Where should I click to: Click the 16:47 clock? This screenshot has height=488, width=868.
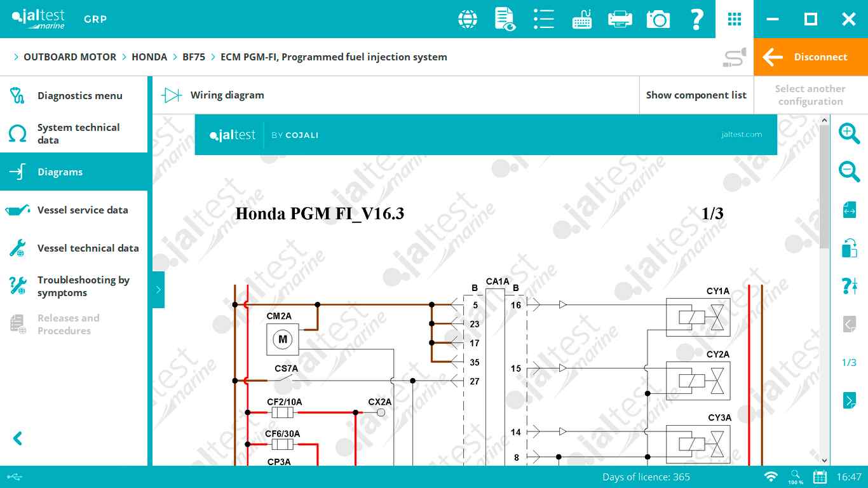849,477
